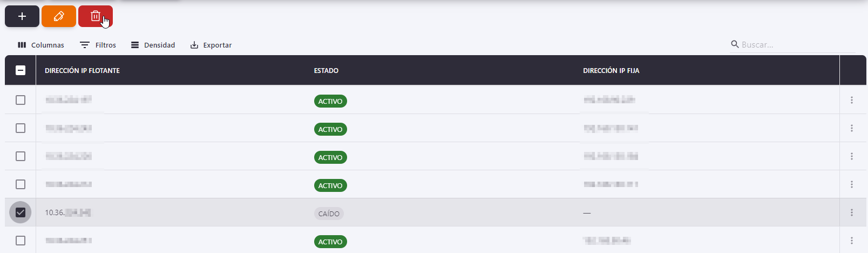Click the first row's ACTIVO status badge
Screen dimensions: 868x253
(330, 101)
